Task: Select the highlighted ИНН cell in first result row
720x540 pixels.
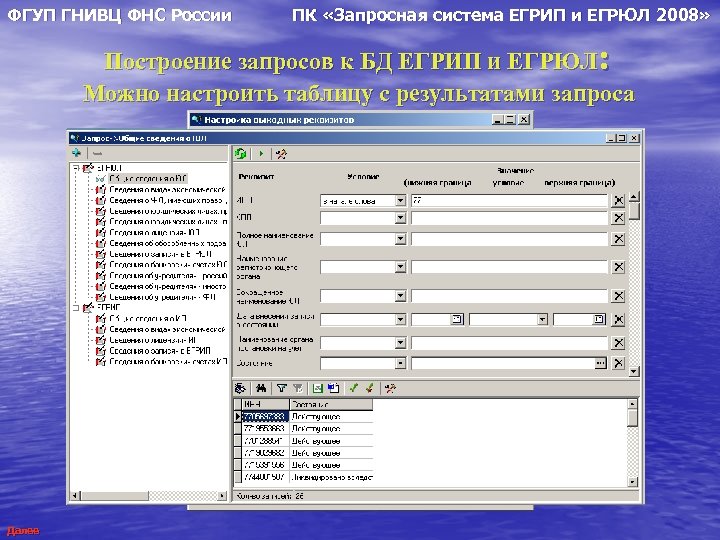Action: [265, 416]
